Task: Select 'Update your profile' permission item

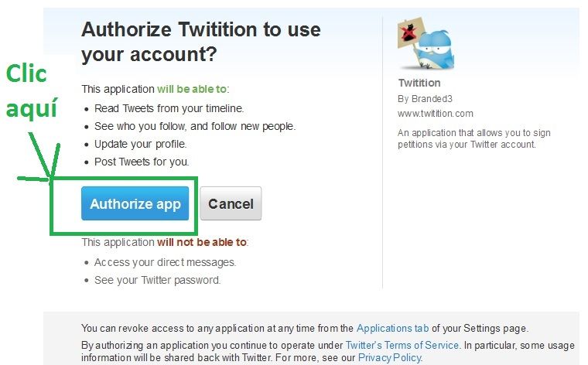Action: pos(140,144)
